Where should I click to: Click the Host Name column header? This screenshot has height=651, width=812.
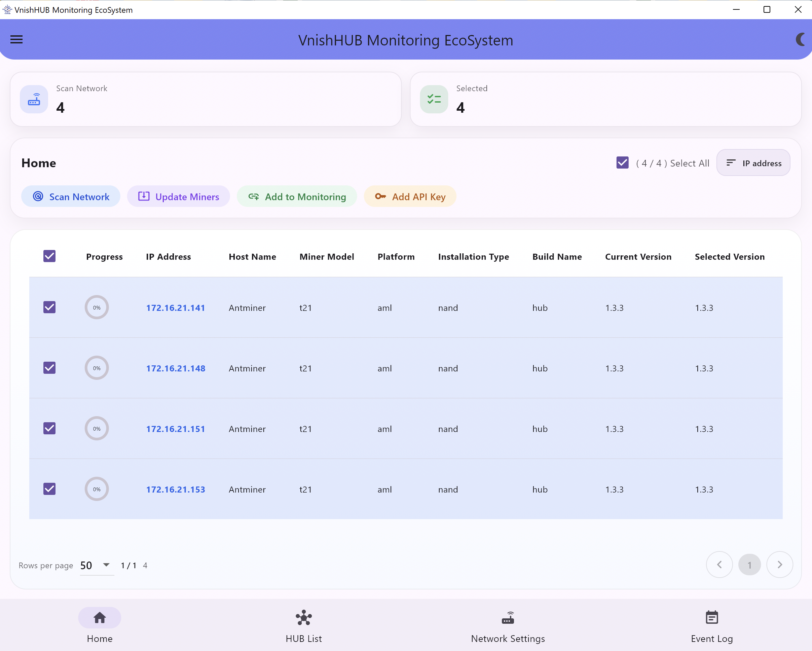(x=252, y=257)
